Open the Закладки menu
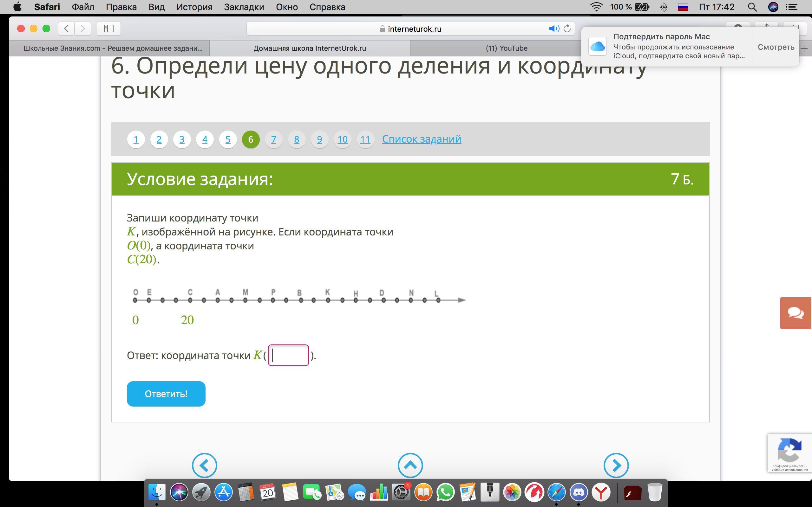 point(244,7)
